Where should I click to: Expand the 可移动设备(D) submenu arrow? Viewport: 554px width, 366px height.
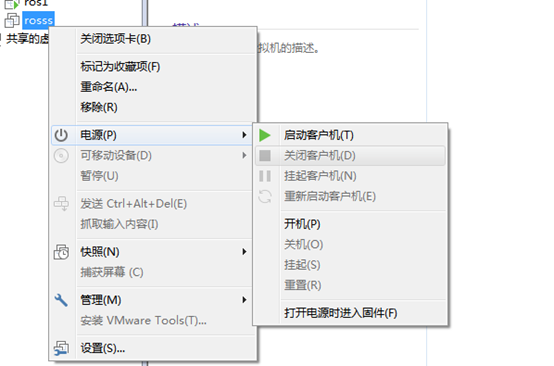[244, 155]
